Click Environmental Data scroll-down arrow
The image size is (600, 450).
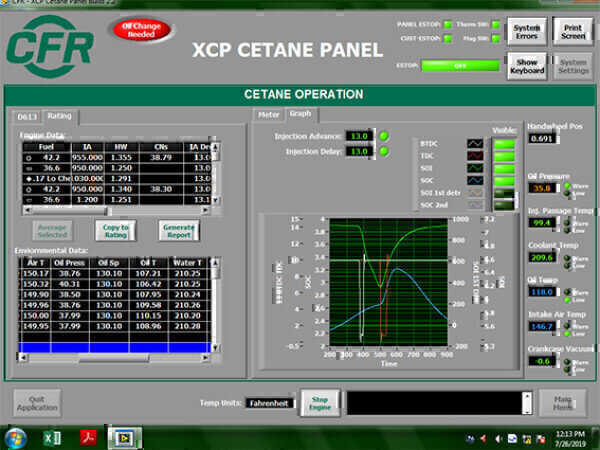click(x=215, y=347)
